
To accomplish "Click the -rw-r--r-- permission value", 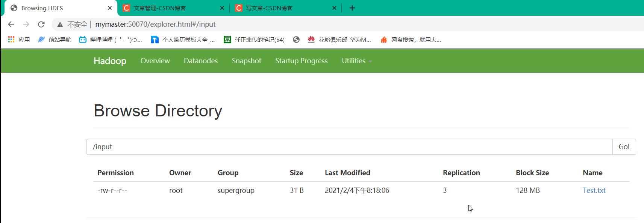I will pos(112,191).
